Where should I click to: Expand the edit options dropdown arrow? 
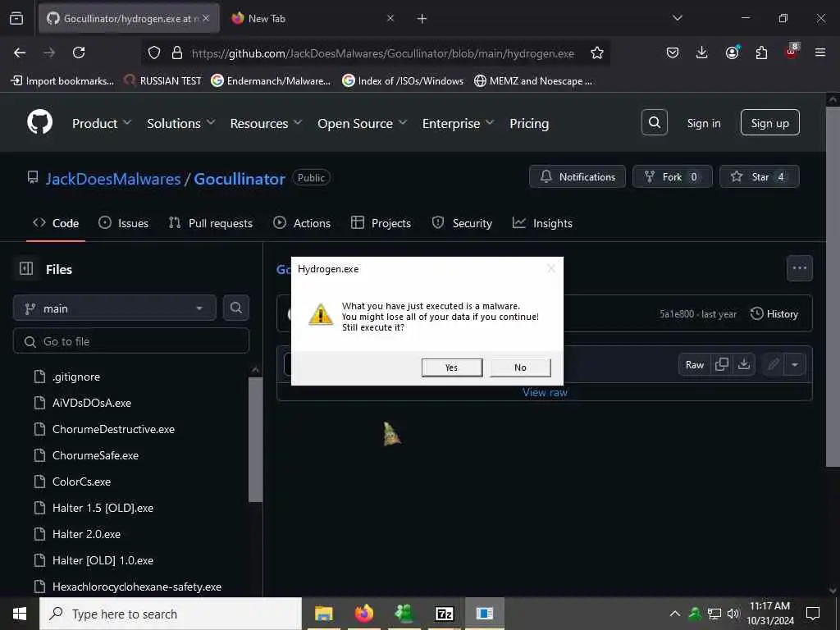795,365
